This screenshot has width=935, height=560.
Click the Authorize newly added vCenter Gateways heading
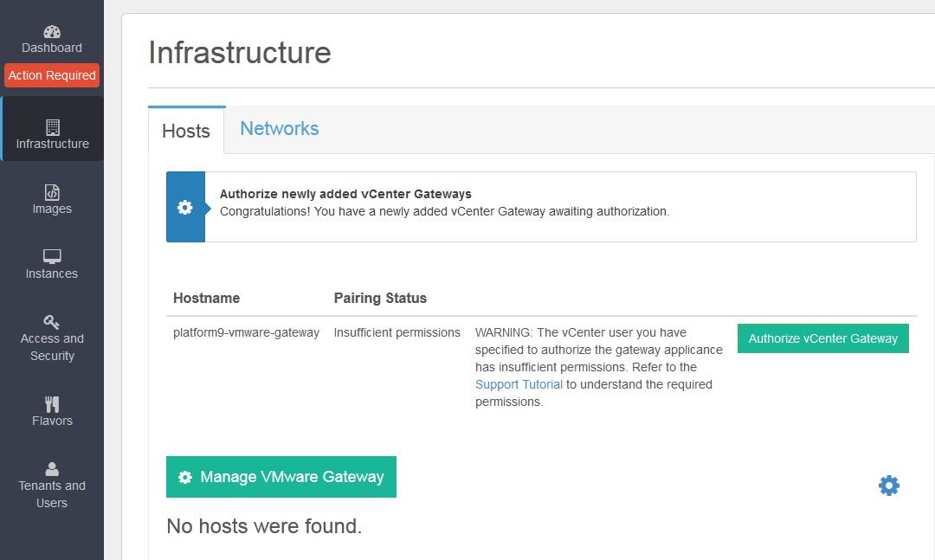pos(345,194)
